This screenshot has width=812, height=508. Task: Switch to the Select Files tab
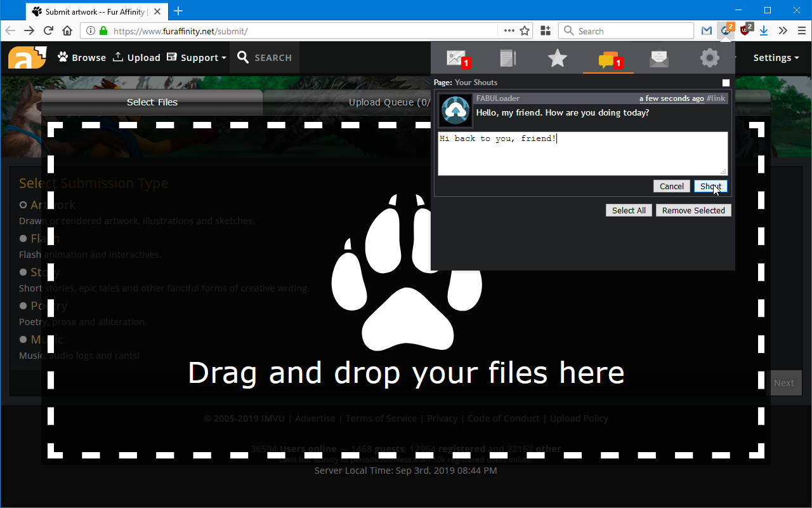click(152, 102)
